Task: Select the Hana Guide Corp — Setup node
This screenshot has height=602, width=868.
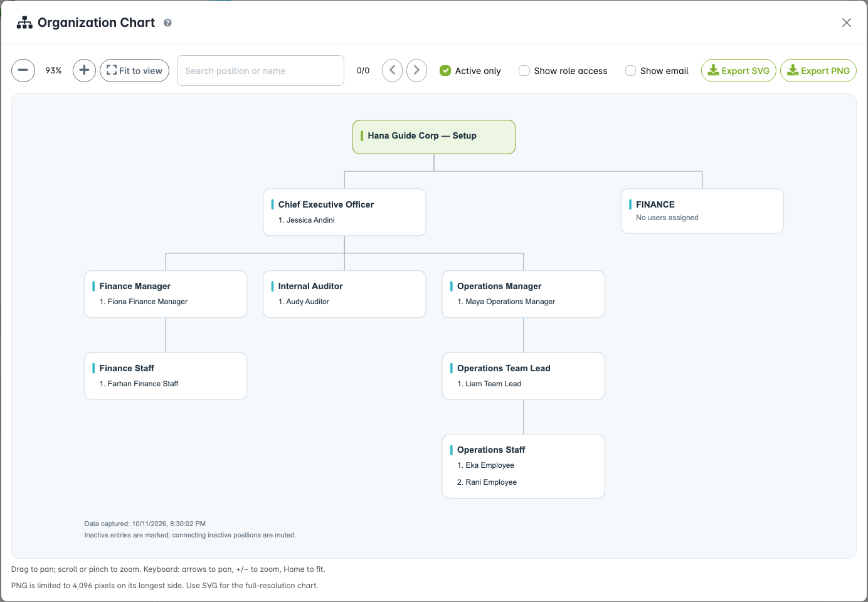Action: 434,137
